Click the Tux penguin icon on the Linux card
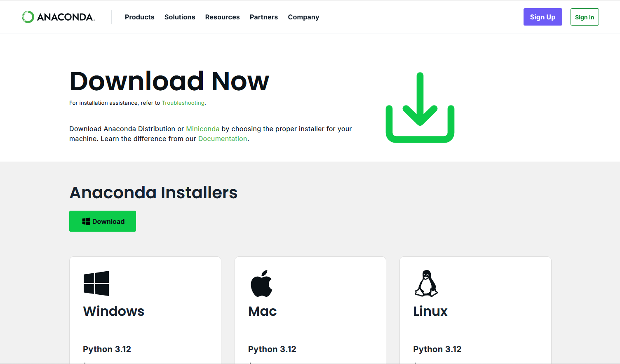 tap(426, 284)
